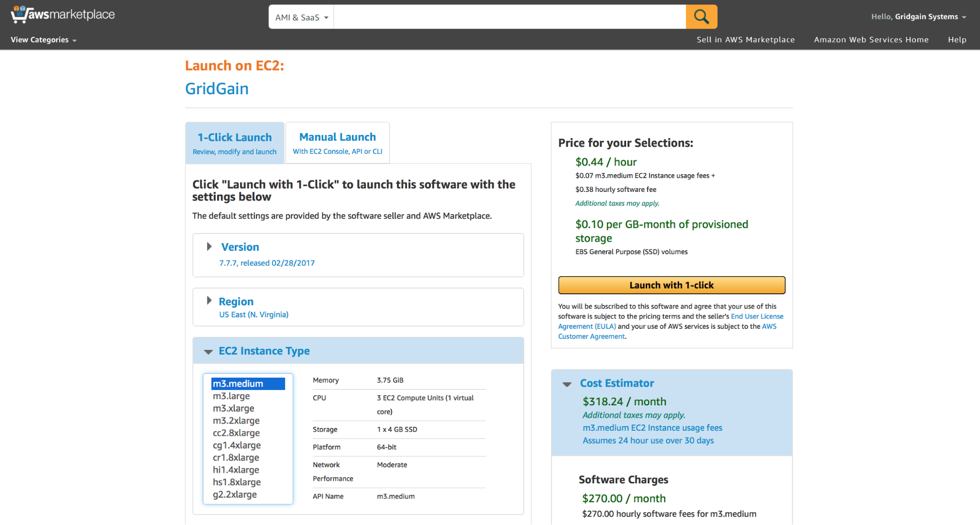Open the Help link in header
The height and width of the screenshot is (525, 980).
coord(957,40)
